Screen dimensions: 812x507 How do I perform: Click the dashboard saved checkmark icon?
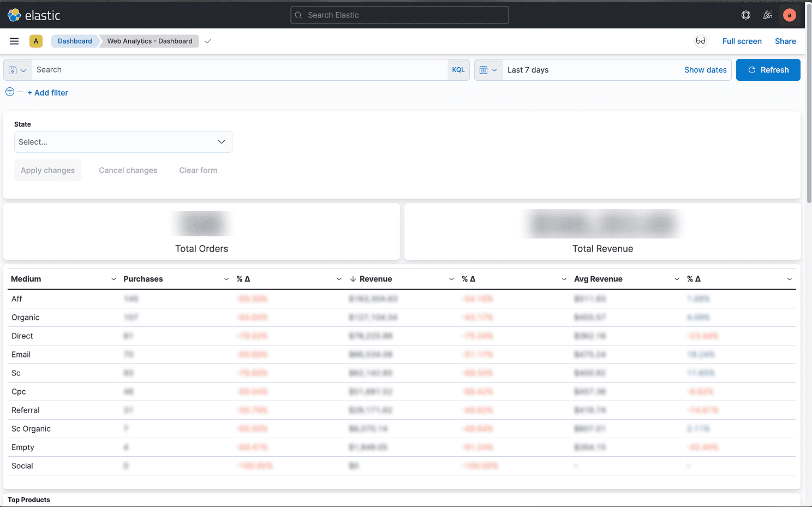(208, 41)
